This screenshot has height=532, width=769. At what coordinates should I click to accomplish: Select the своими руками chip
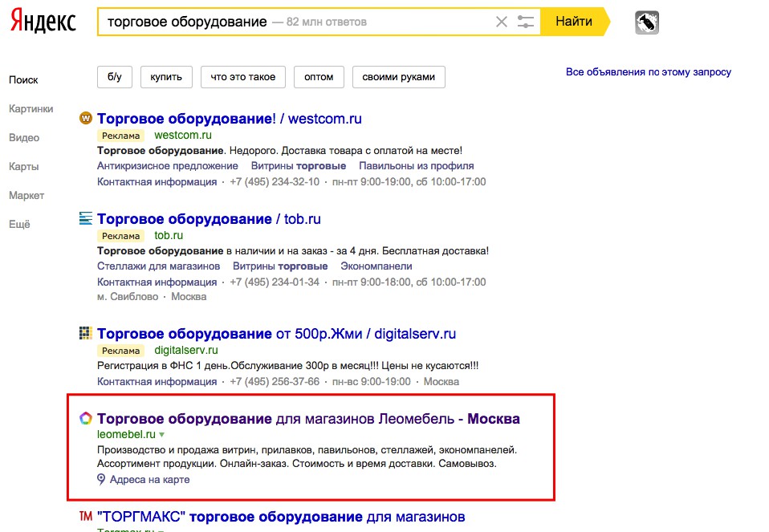(x=399, y=77)
